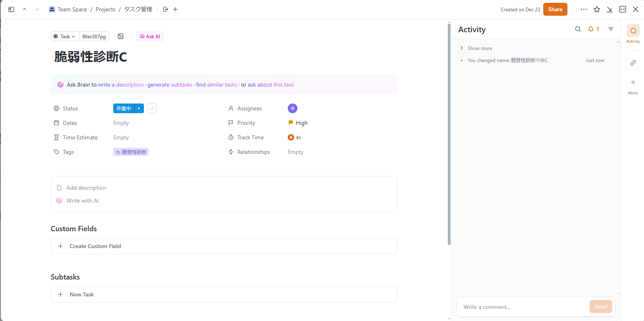644x321 pixels.
Task: Favorite this task with the star
Action: tap(597, 9)
